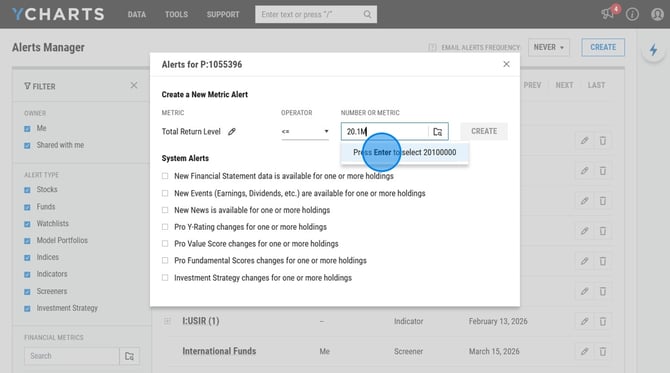The image size is (670, 373).
Task: Go to Next page
Action: pos(564,85)
